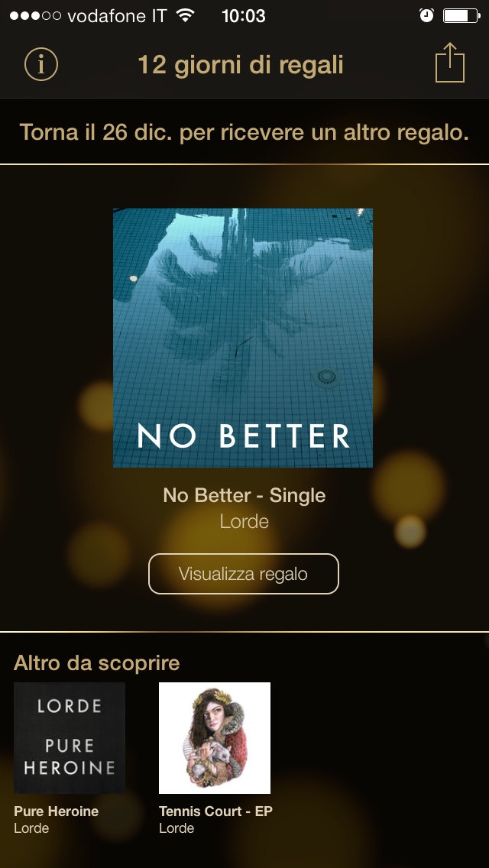Tap the Wi-Fi status icon
This screenshot has width=489, height=868.
point(186,15)
